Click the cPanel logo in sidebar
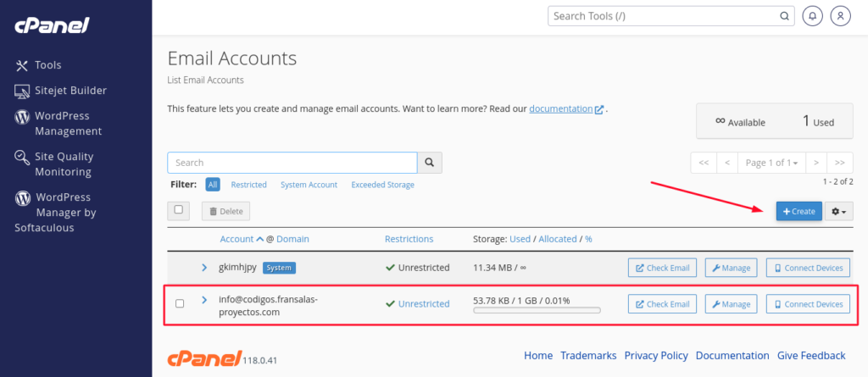The image size is (868, 377). (x=52, y=25)
